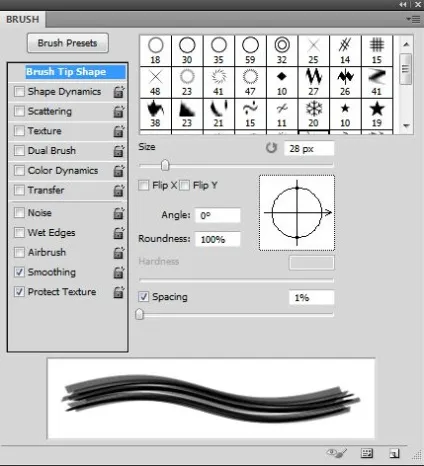
Task: Toggle the lock next to Dual Brush
Action: pyautogui.click(x=119, y=151)
